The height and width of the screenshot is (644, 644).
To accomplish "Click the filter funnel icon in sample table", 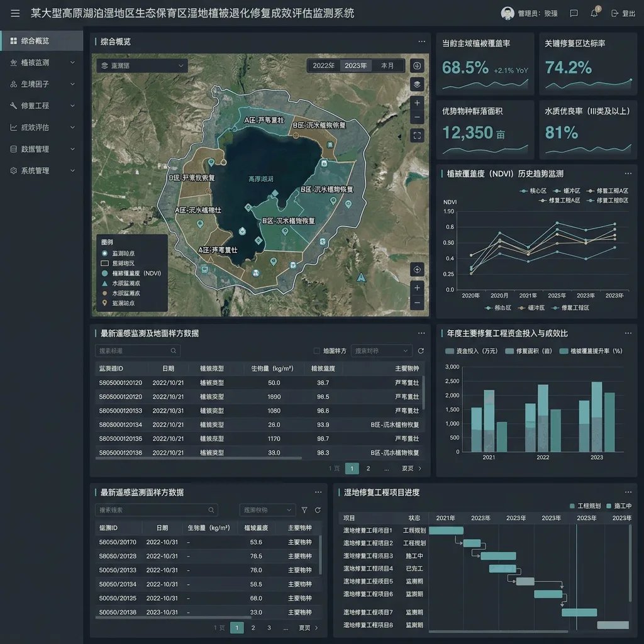I will point(304,510).
